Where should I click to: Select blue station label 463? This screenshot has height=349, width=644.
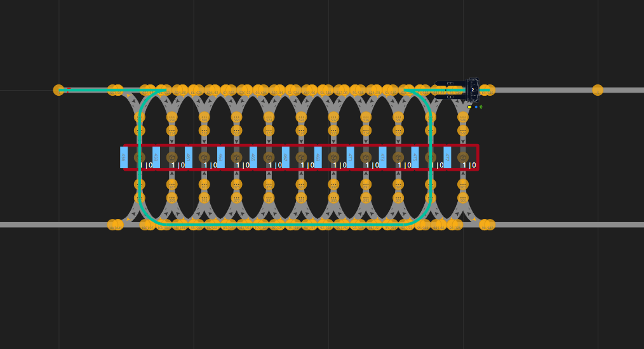(221, 157)
